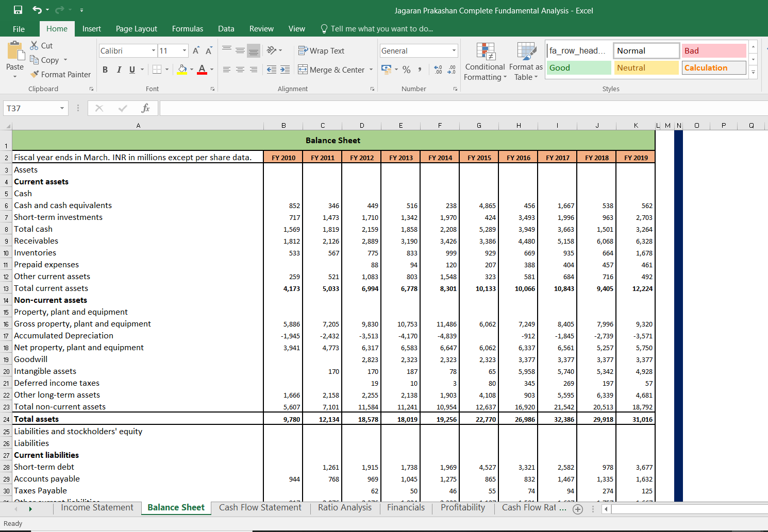Screen dimensions: 768x532
Task: Switch to the Formulas ribbon tab
Action: pyautogui.click(x=188, y=29)
